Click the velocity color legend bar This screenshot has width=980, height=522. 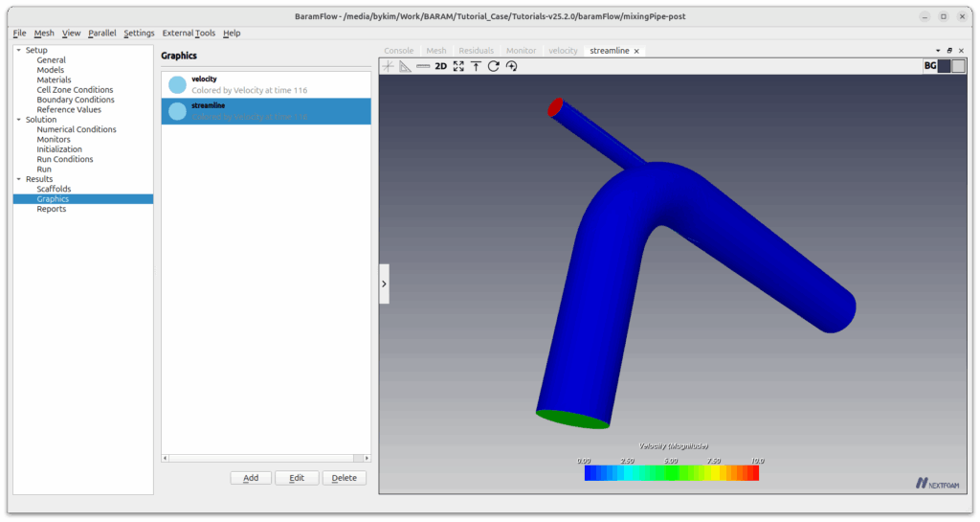pyautogui.click(x=672, y=473)
